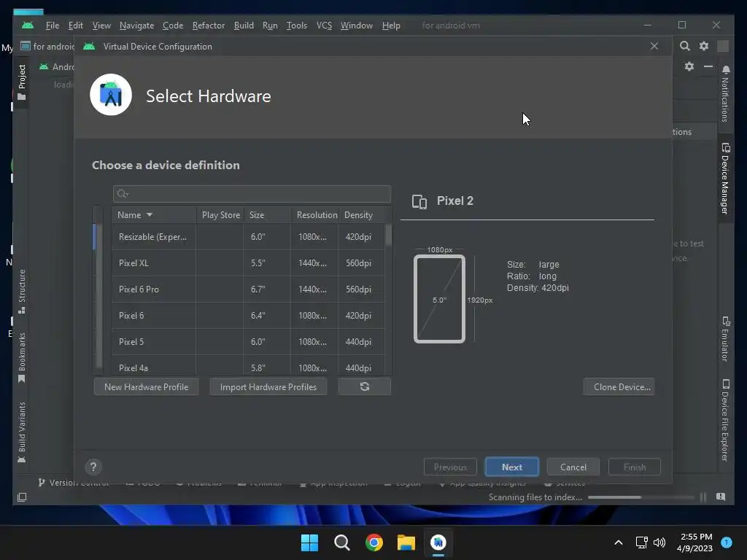Close the Virtual Device Configuration dialog
The image size is (747, 560).
pyautogui.click(x=654, y=46)
